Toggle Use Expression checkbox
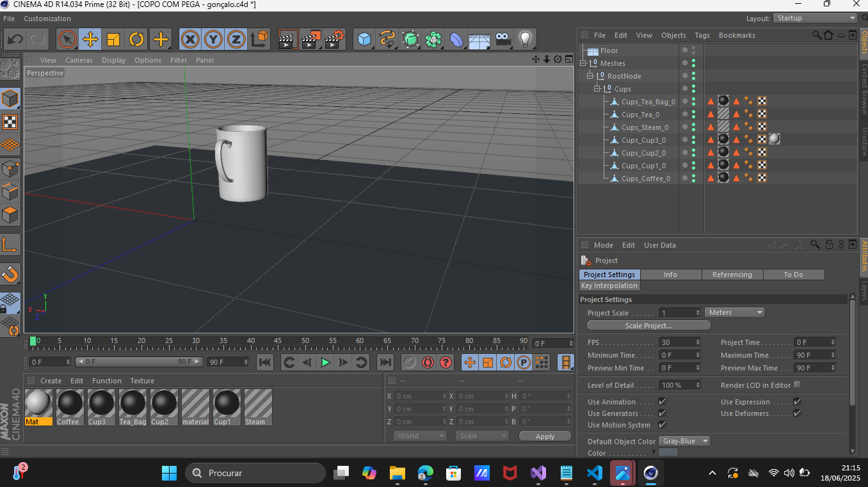The height and width of the screenshot is (487, 868). click(797, 402)
